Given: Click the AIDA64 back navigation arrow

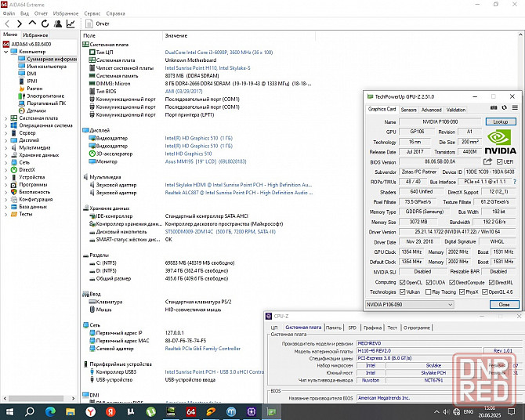Looking at the screenshot, I should click(x=7, y=24).
